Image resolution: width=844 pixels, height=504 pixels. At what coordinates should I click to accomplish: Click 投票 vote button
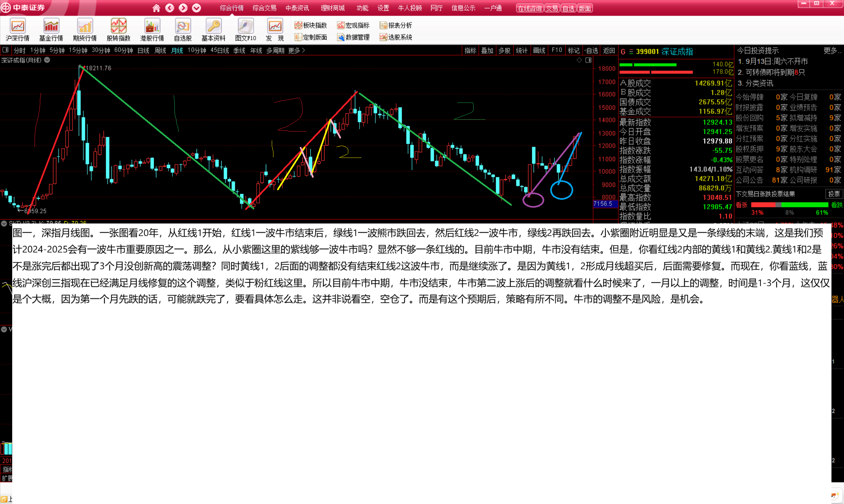point(834,194)
